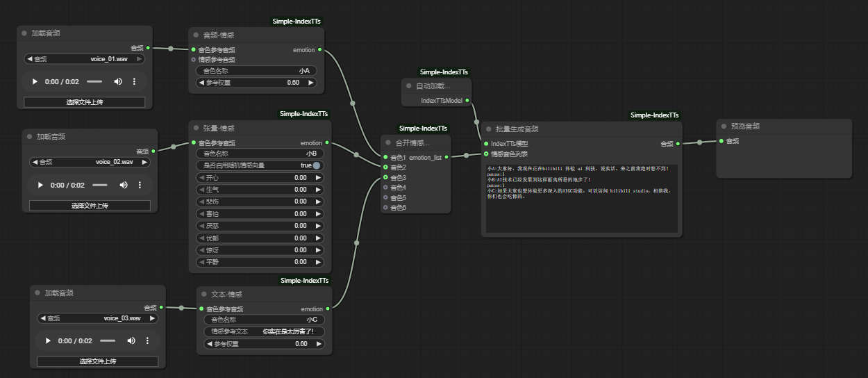Click the 音色1 input port
This screenshot has height=378, width=868.
385,157
